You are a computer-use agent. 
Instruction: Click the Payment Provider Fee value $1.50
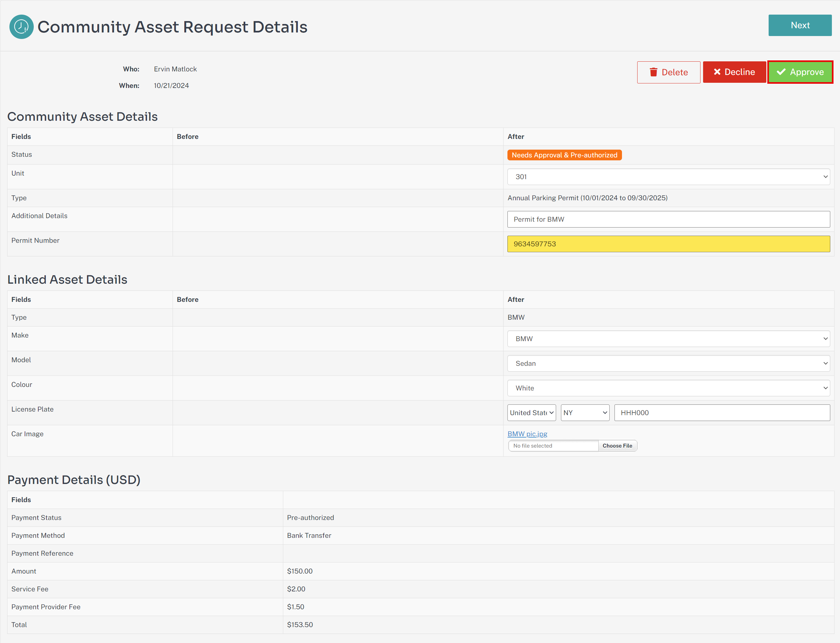tap(296, 607)
